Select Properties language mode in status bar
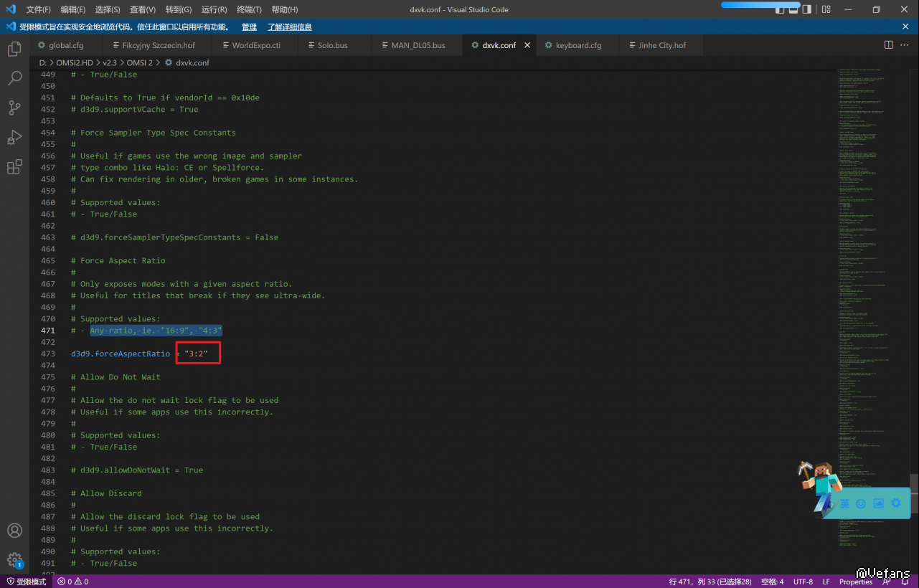The image size is (919, 588). pyautogui.click(x=855, y=582)
